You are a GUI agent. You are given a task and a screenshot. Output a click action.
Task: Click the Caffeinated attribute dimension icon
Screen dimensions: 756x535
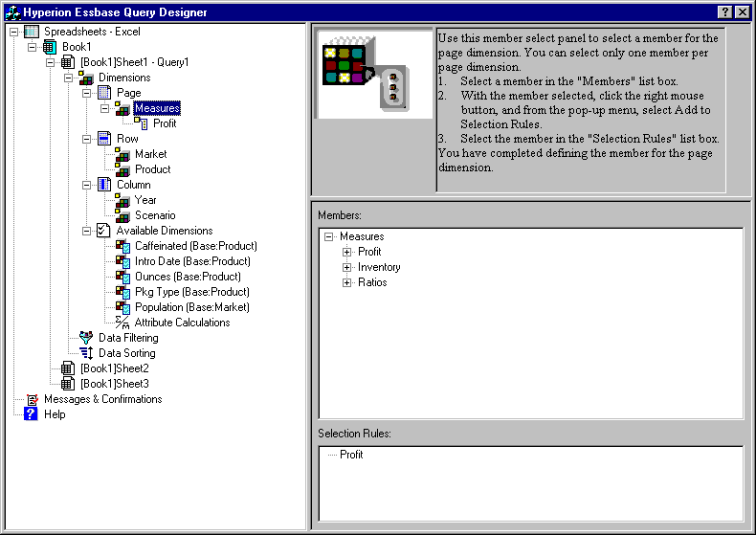click(122, 246)
